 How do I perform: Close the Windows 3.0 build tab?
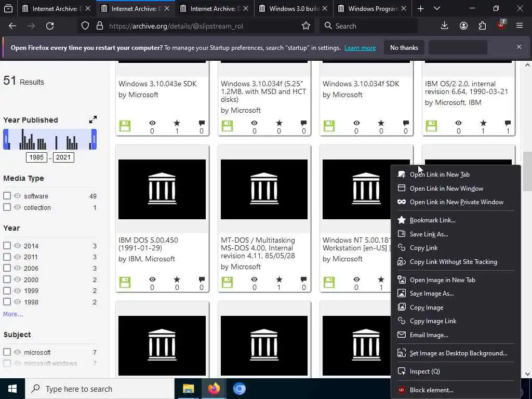(325, 8)
